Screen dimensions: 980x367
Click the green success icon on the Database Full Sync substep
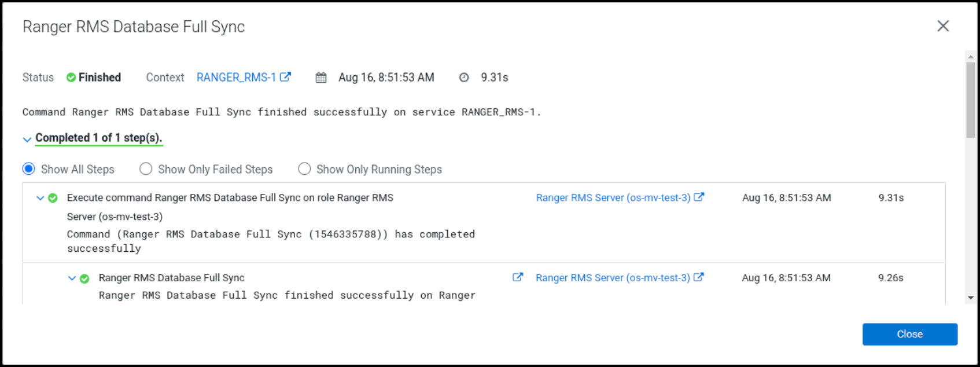(84, 278)
